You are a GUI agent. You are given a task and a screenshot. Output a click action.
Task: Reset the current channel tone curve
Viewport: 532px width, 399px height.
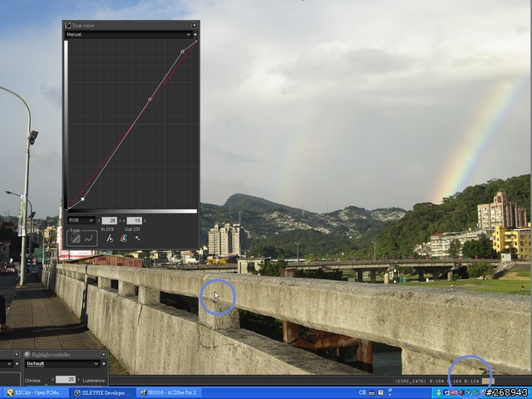pyautogui.click(x=110, y=239)
